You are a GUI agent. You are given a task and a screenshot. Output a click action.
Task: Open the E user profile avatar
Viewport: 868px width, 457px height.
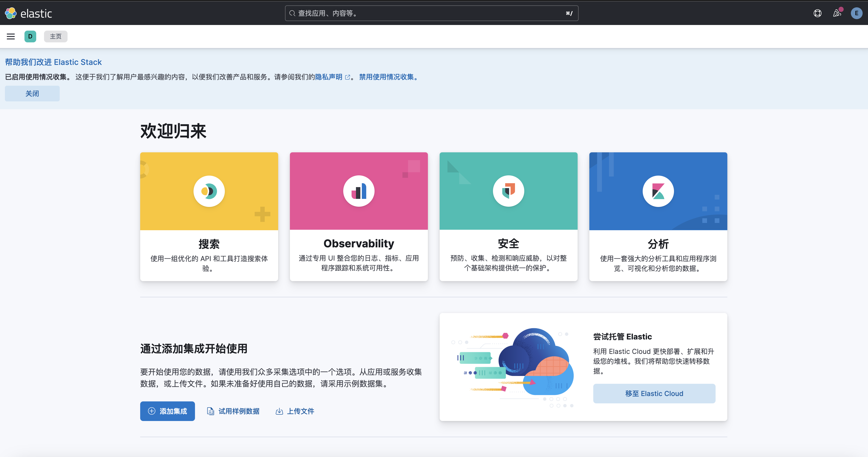[x=856, y=13]
